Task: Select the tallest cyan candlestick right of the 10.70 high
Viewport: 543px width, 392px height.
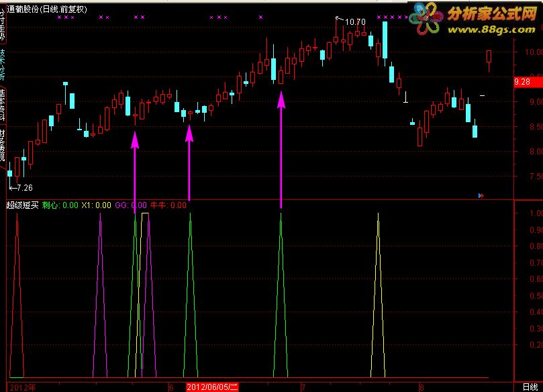Action: click(x=385, y=40)
